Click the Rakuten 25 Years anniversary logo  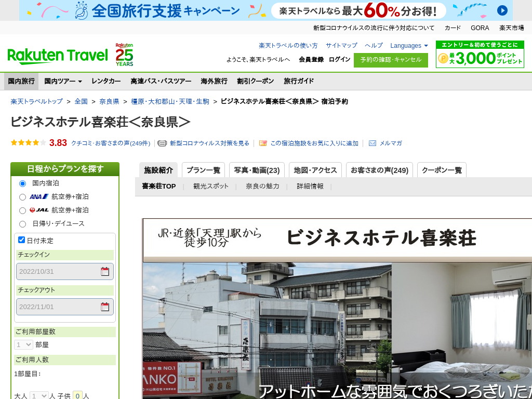point(124,55)
